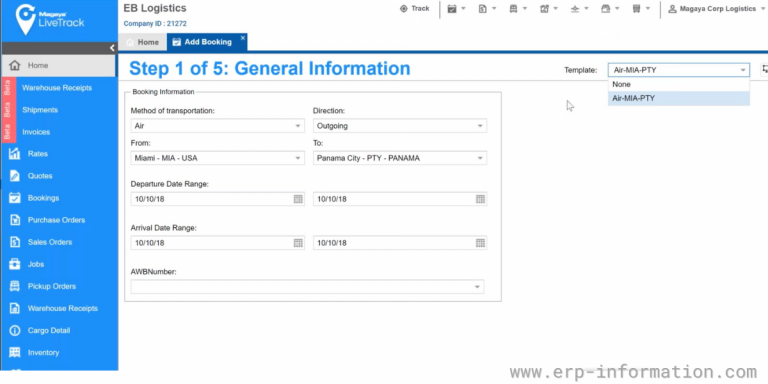Choose None from the Template list
768x384 pixels.
point(678,84)
